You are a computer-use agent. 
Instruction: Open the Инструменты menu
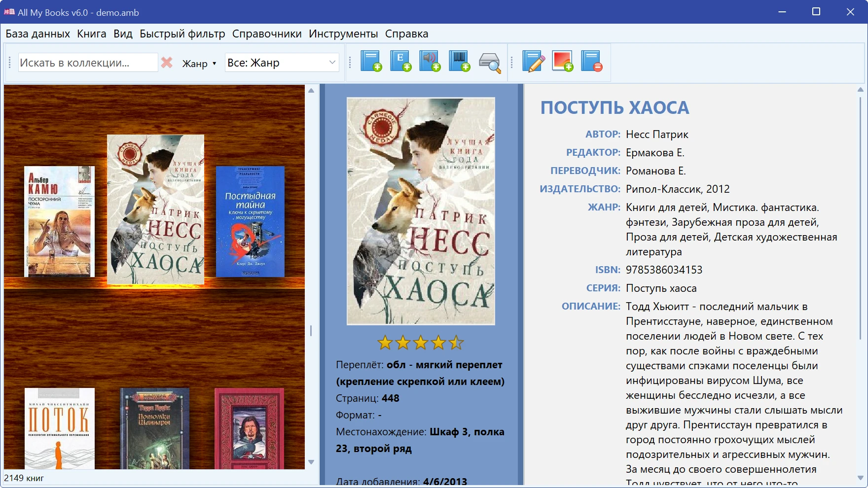click(343, 34)
